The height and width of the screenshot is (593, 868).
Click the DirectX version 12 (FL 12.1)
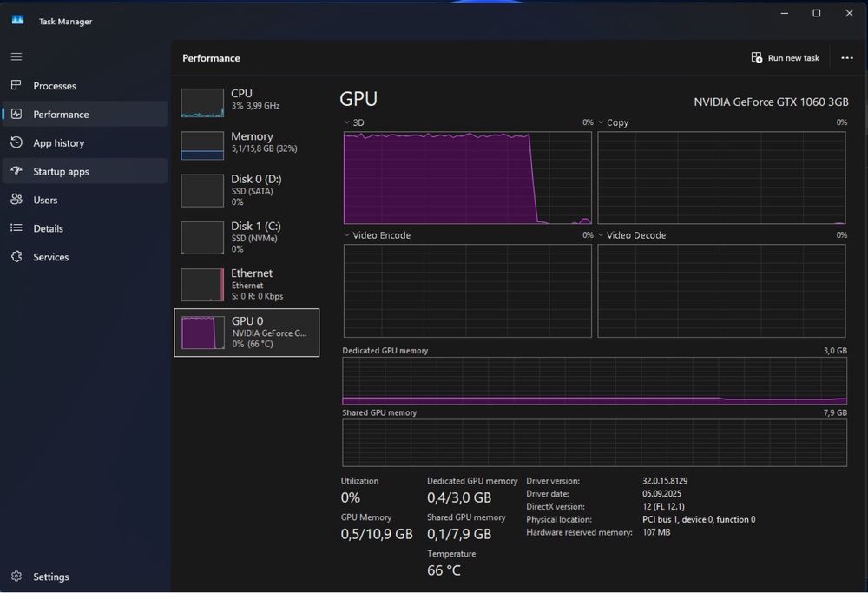663,506
